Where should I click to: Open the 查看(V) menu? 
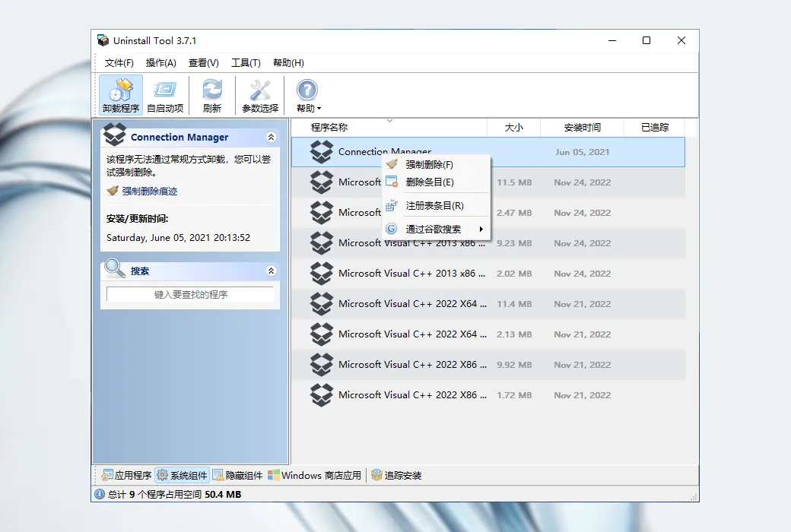pos(203,63)
